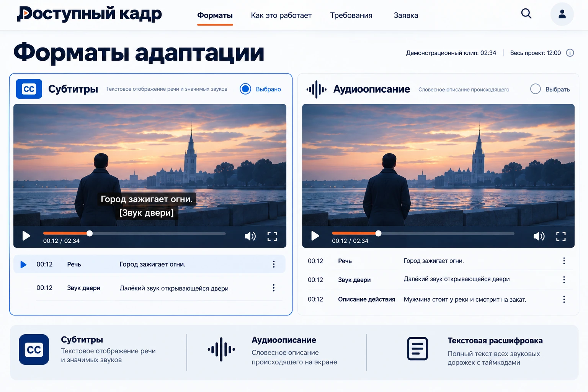This screenshot has height=392, width=588.
Task: Toggle the Выбрано radio for Субтитры
Action: (245, 89)
